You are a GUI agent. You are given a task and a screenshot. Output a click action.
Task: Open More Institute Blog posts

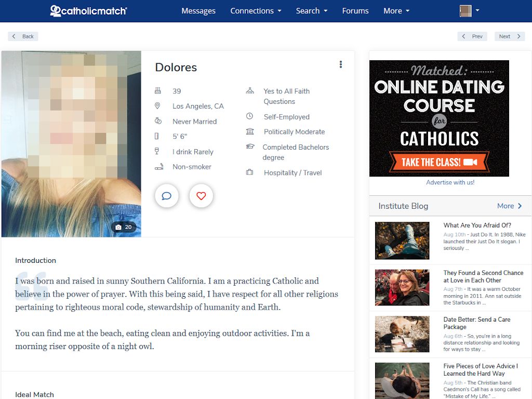pyautogui.click(x=509, y=206)
